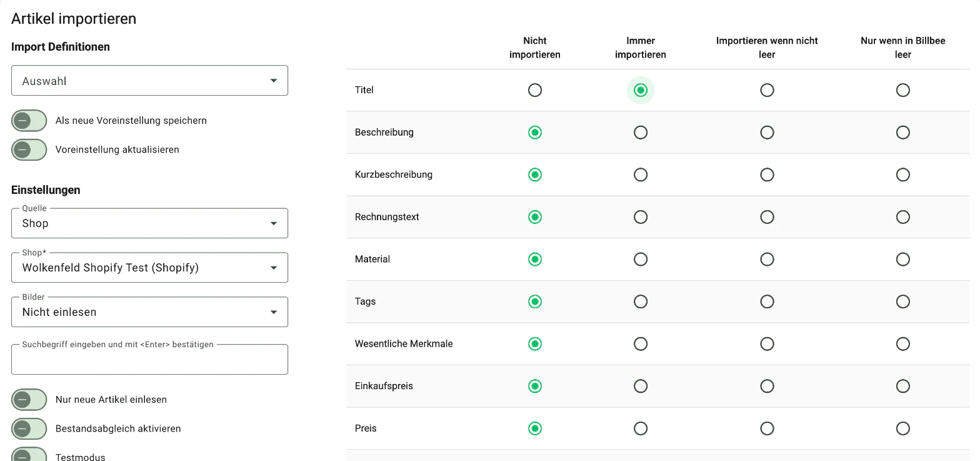Choose Nur wenn in Billbee leer for Titel
Viewport: 980px width, 461px height.
[903, 90]
